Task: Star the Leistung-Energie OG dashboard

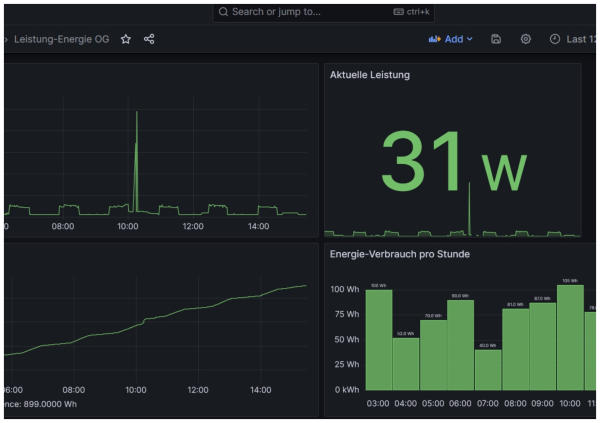Action: coord(126,39)
